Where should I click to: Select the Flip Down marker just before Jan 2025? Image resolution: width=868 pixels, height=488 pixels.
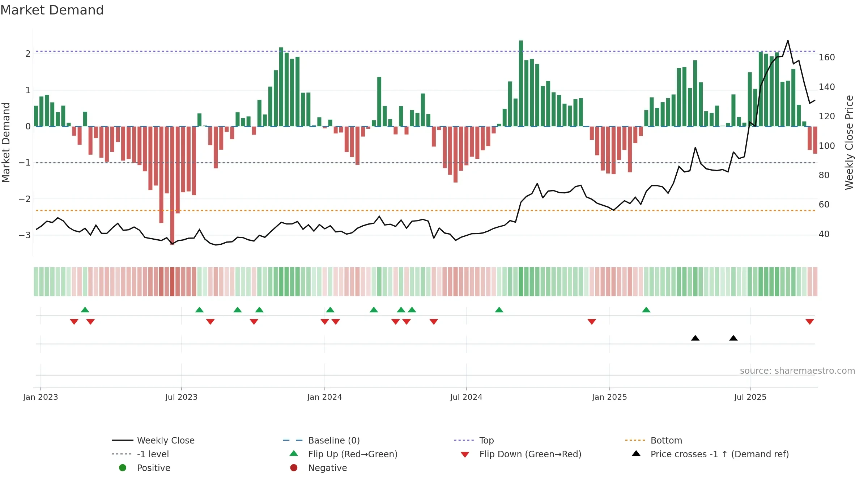click(592, 322)
